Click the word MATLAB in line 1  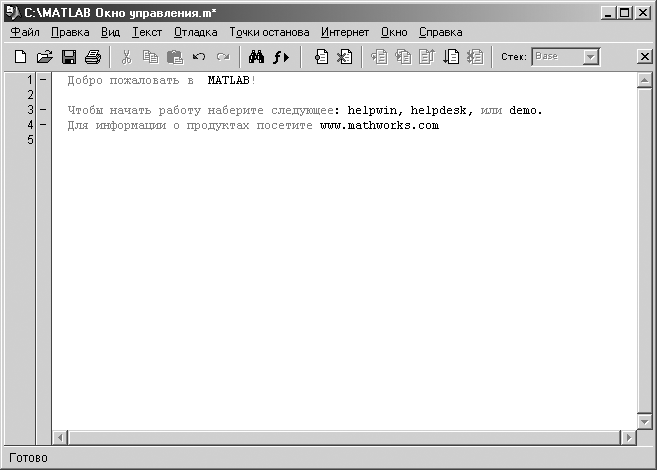228,80
